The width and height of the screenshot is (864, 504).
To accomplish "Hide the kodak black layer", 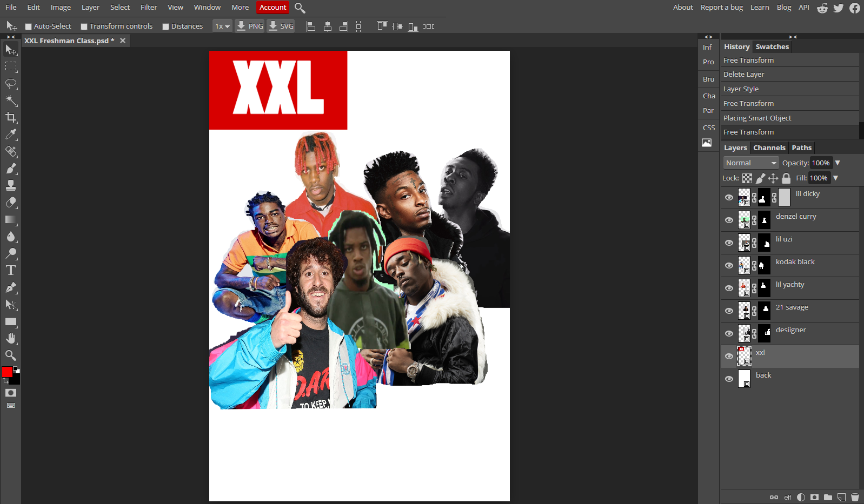I will coord(729,266).
